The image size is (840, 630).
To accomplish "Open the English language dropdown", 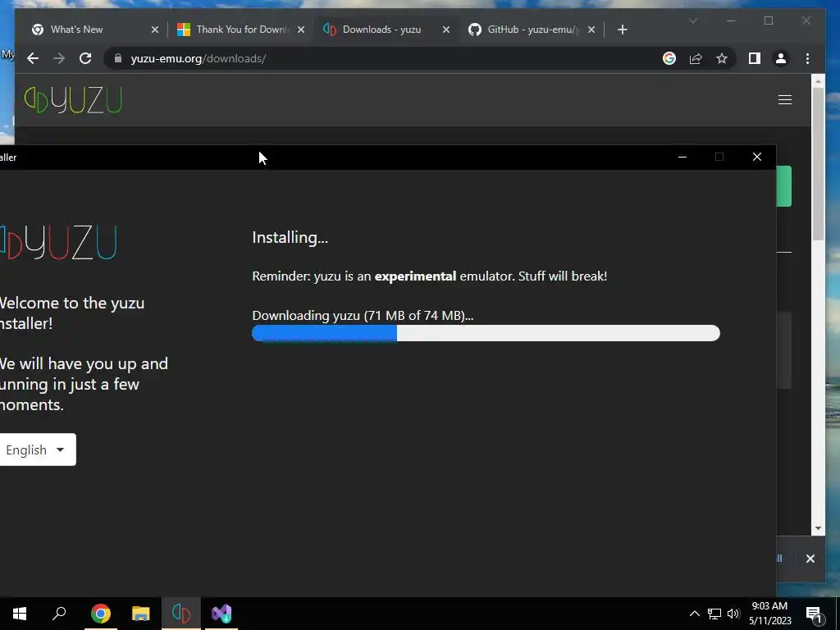I will coord(36,450).
